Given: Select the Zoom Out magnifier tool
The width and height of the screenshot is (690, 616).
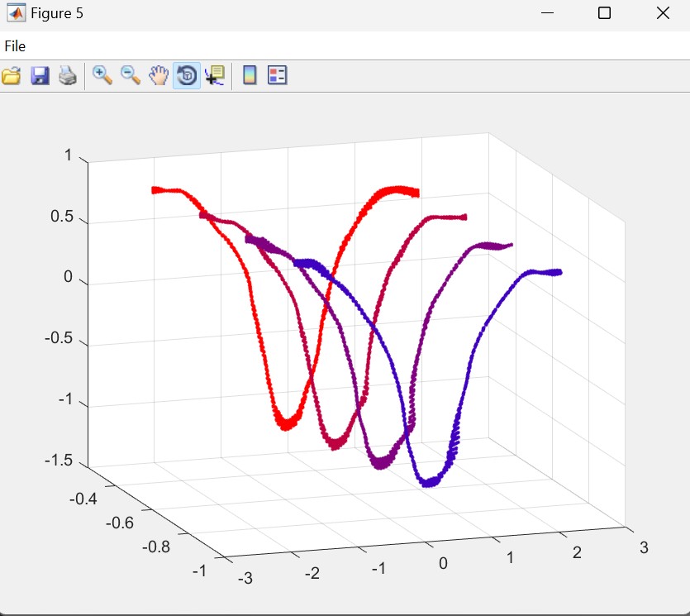Looking at the screenshot, I should [x=131, y=76].
